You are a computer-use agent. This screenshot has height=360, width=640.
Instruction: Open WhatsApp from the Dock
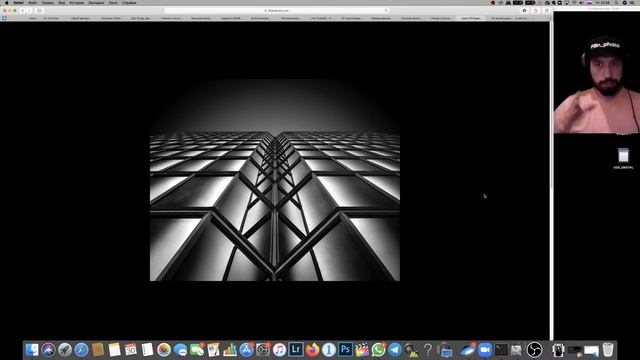pyautogui.click(x=378, y=350)
